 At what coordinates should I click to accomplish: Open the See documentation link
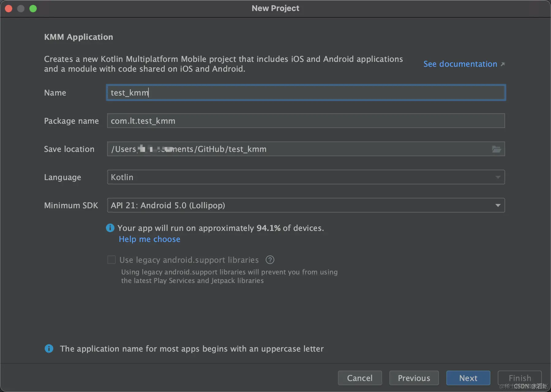pos(460,64)
